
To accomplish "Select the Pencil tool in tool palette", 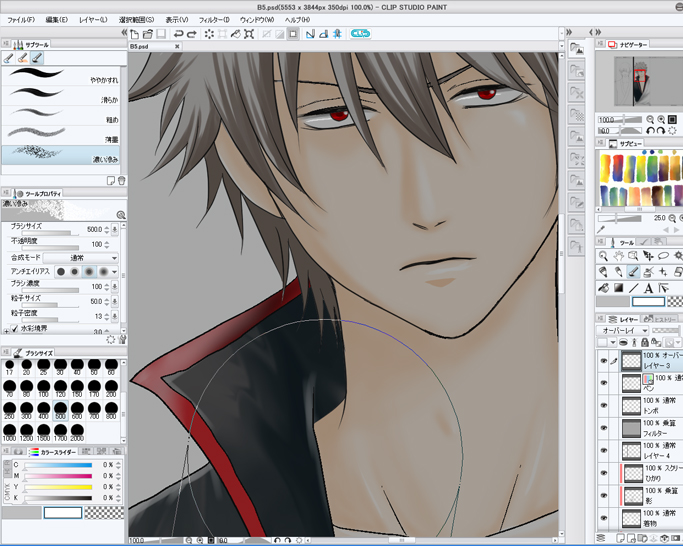I will point(618,272).
